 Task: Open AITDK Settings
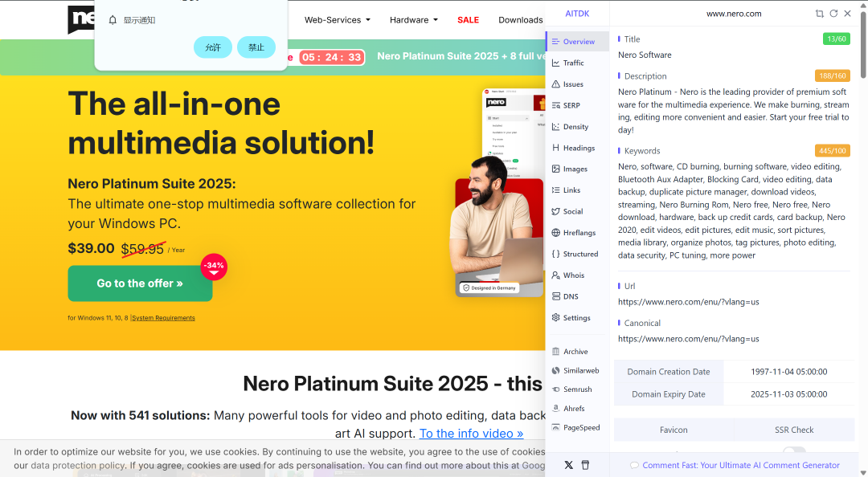click(577, 318)
